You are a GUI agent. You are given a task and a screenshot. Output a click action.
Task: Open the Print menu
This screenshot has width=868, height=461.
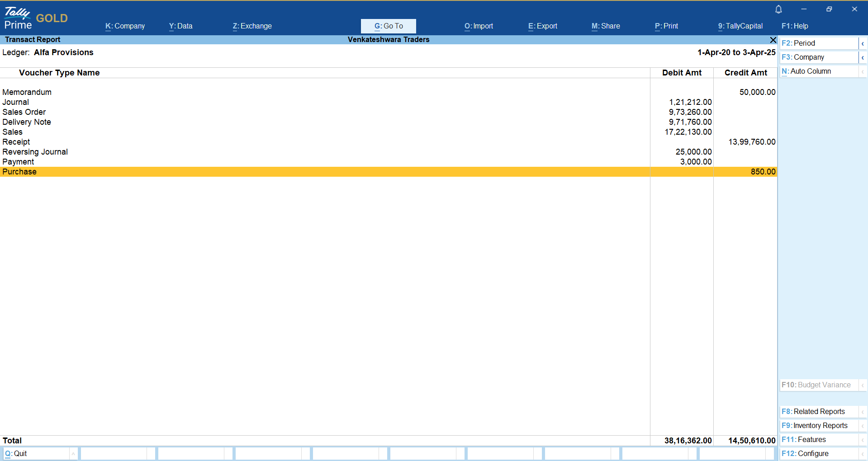pyautogui.click(x=666, y=26)
